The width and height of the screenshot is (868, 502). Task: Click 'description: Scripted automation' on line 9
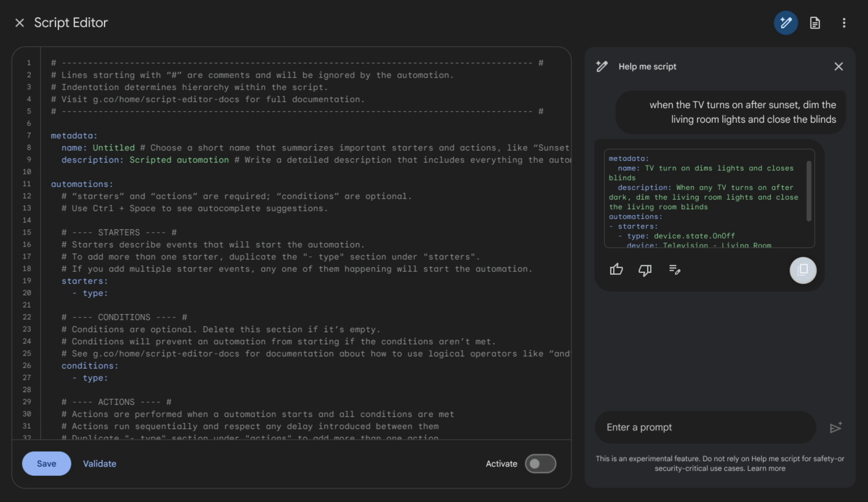[145, 160]
